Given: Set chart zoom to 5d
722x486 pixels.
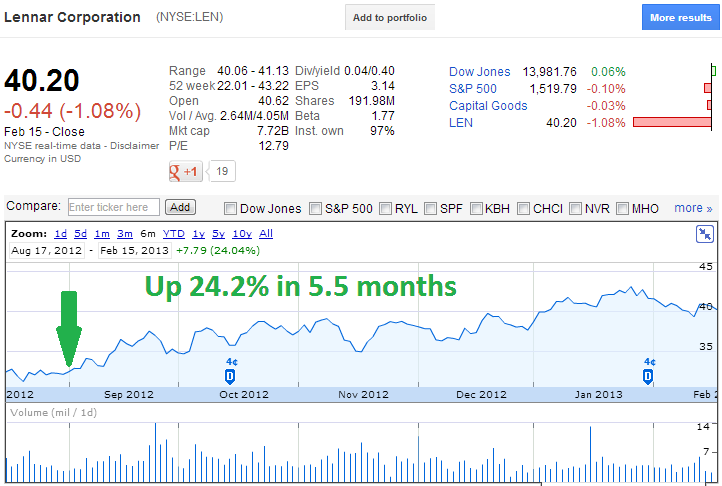Looking at the screenshot, I should 81,234.
